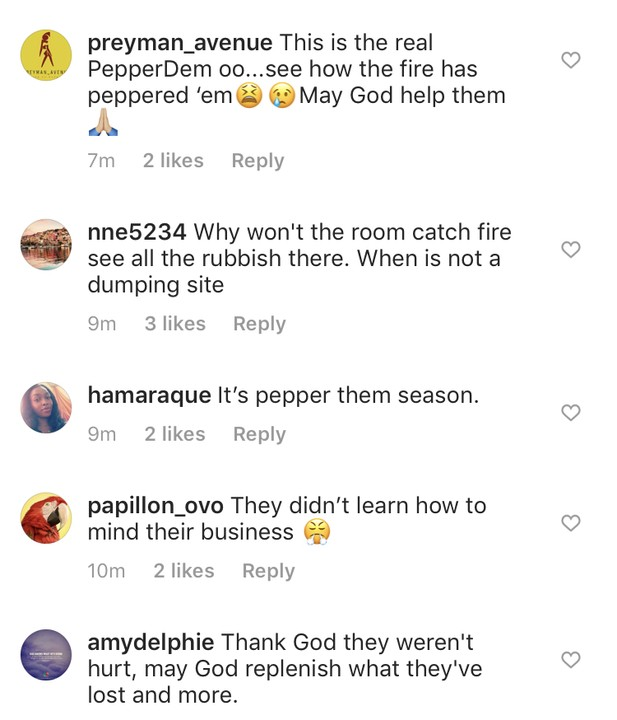The image size is (617, 720).
Task: Open preyman_avenue's yellow profile picture
Action: tap(46, 55)
